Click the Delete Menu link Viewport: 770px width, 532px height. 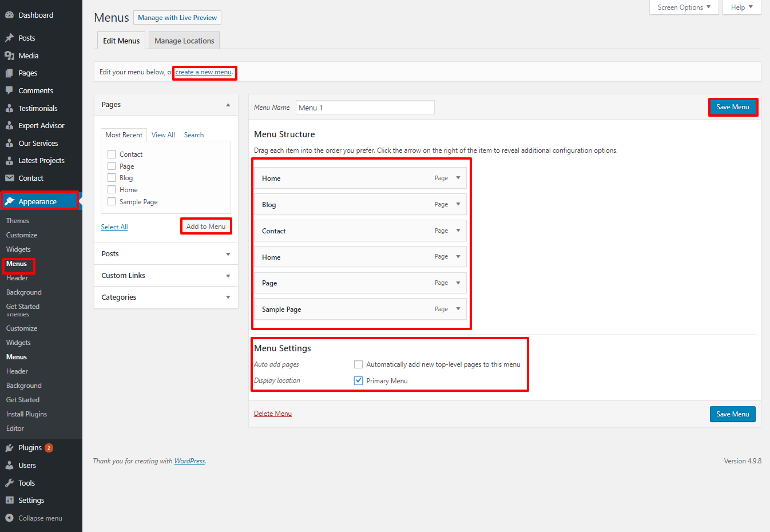(x=273, y=414)
